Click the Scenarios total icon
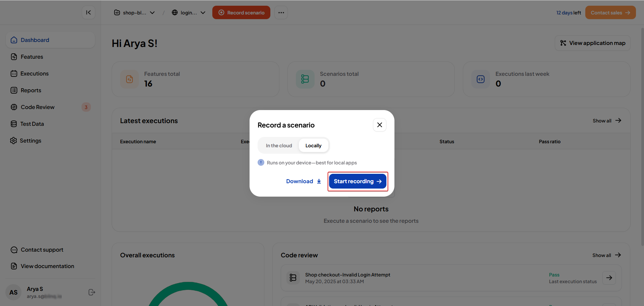Viewport: 644px width, 306px height. [305, 79]
